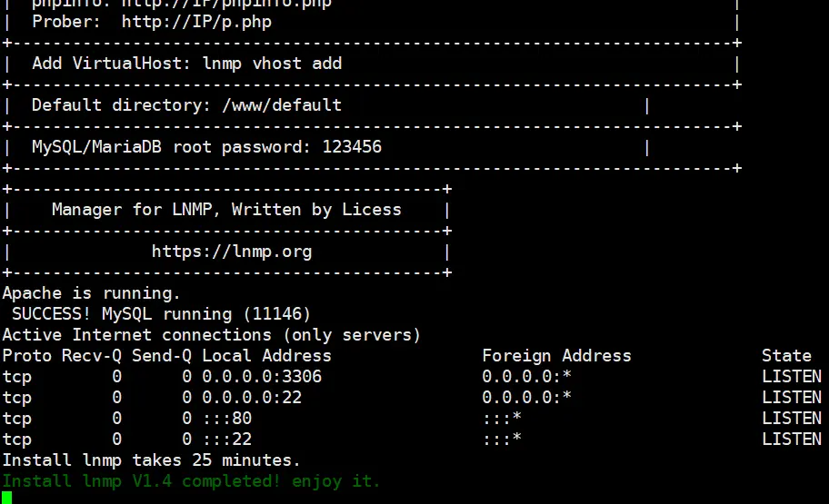Click the 'Proto' column header
The width and height of the screenshot is (829, 504).
[x=27, y=356]
